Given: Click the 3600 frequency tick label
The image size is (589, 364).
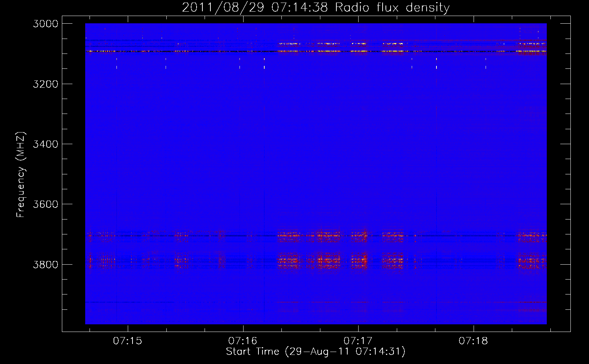Looking at the screenshot, I should [x=46, y=204].
